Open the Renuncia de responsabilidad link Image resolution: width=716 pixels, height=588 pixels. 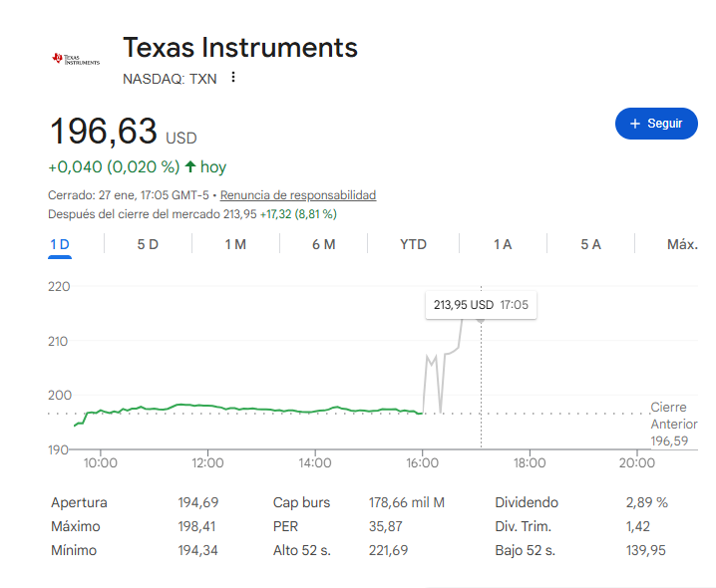[298, 195]
